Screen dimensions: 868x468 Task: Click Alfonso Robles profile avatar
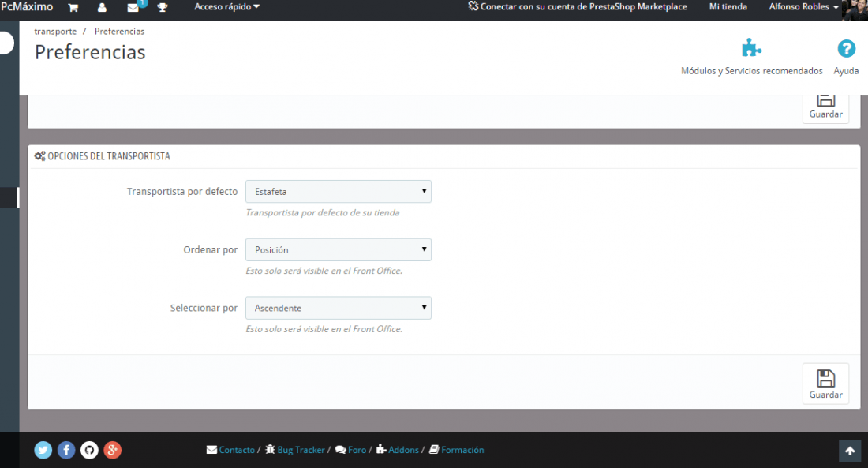tap(855, 9)
